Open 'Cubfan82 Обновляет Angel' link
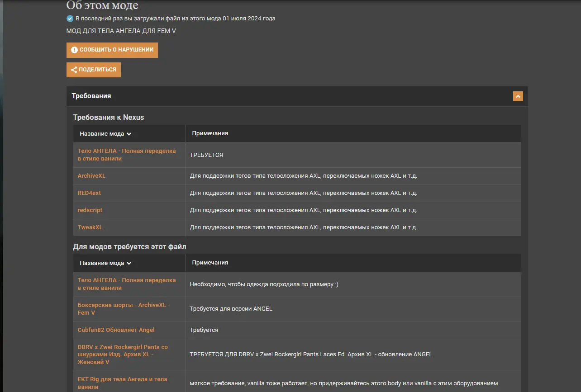The height and width of the screenshot is (392, 581). (116, 330)
